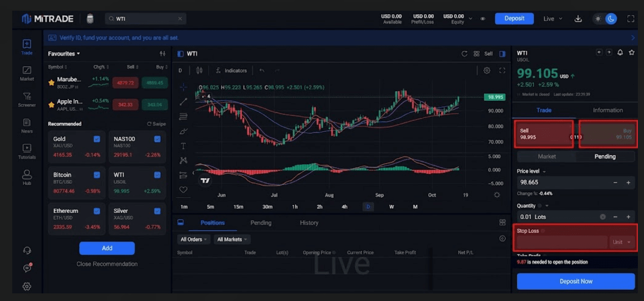Open the settings gear in the sidebar
The image size is (644, 301).
27,286
